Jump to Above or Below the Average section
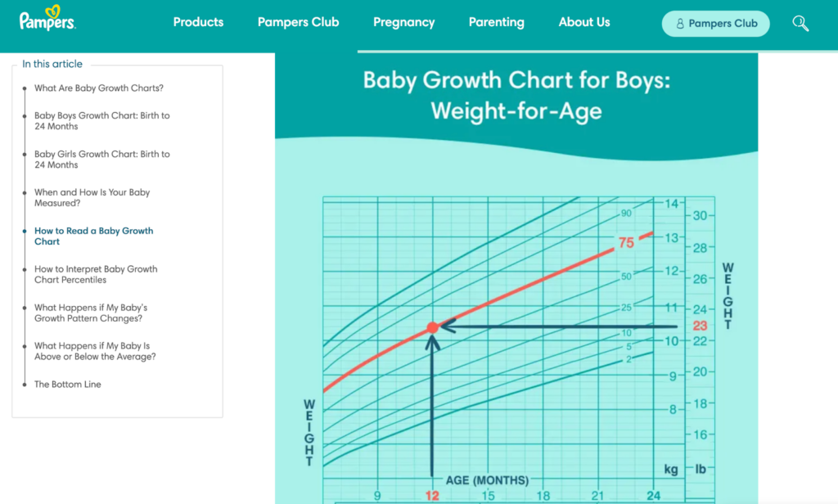838x504 pixels. [95, 351]
